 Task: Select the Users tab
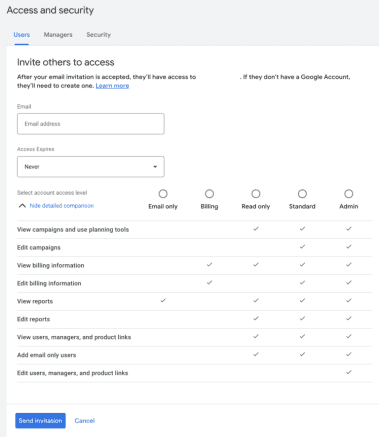click(x=22, y=35)
